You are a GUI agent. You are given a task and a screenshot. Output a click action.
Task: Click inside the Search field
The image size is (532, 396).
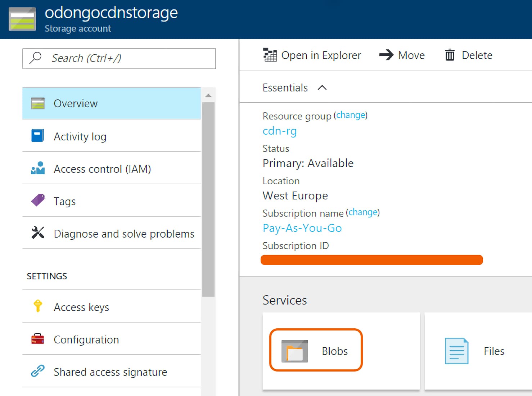pyautogui.click(x=119, y=58)
